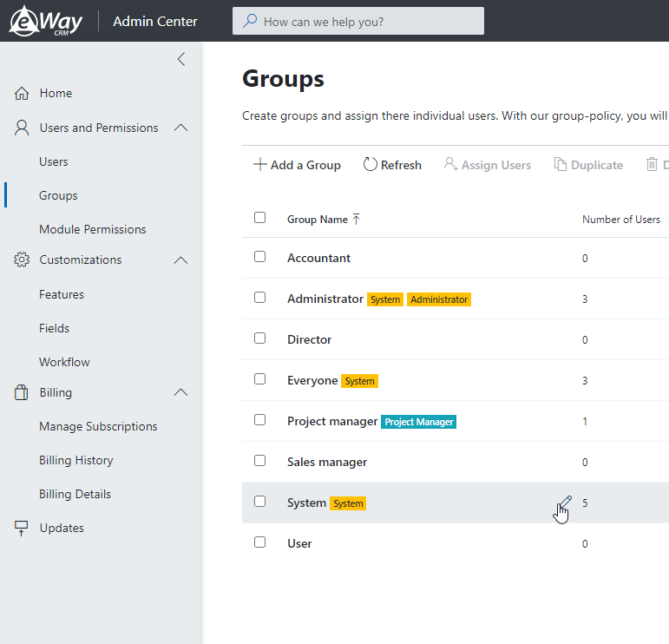The height and width of the screenshot is (644, 669).
Task: Click the user count 1 for Project manager
Action: [585, 422]
